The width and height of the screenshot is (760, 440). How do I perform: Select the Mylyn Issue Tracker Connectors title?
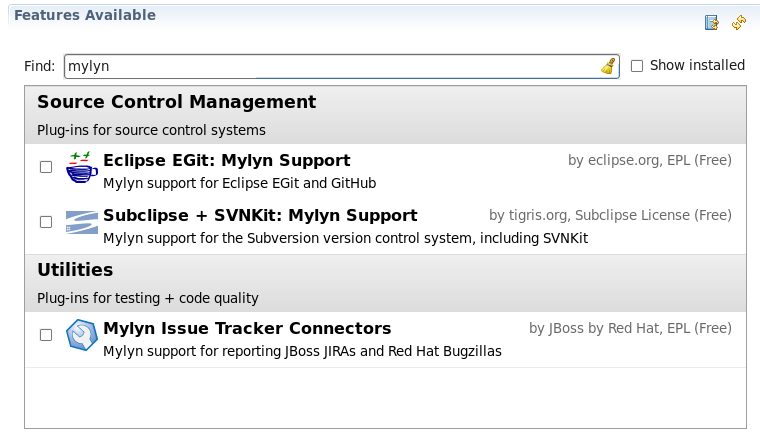[x=247, y=328]
